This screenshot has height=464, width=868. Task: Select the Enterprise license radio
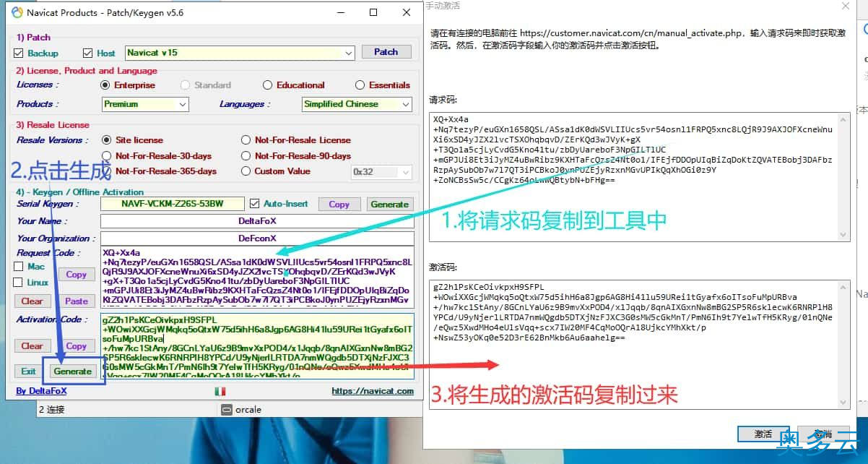click(105, 85)
